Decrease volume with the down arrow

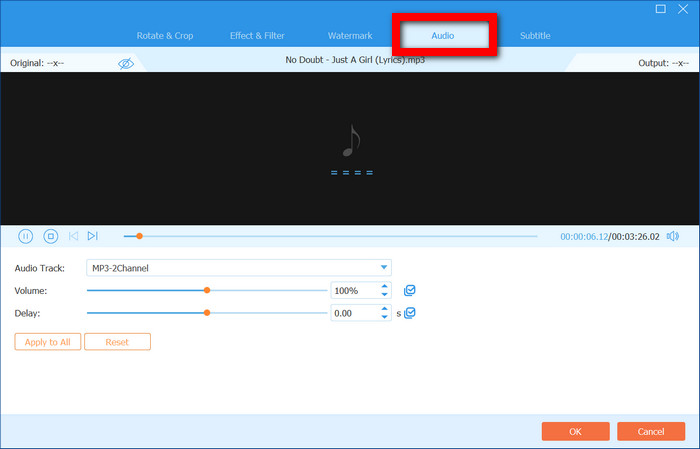click(384, 295)
